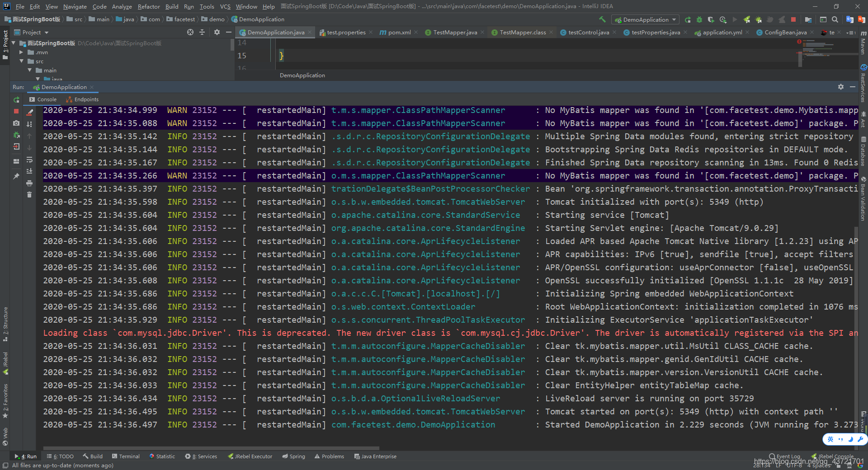
Task: Click the red Exit icon in the Run panel
Action: click(x=16, y=146)
